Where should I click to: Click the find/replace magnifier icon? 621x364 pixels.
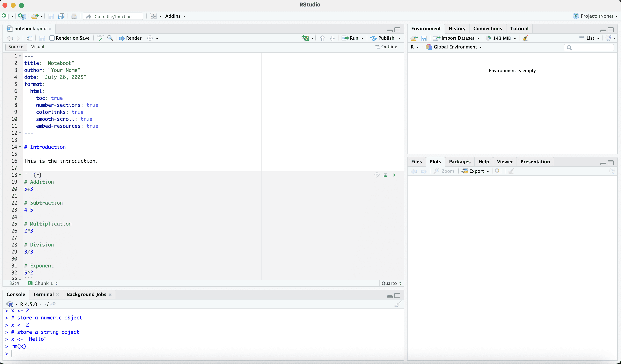pos(110,38)
